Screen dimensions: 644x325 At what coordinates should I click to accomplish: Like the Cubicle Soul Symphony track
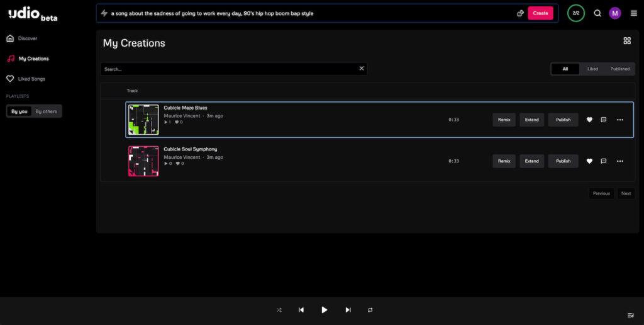589,161
